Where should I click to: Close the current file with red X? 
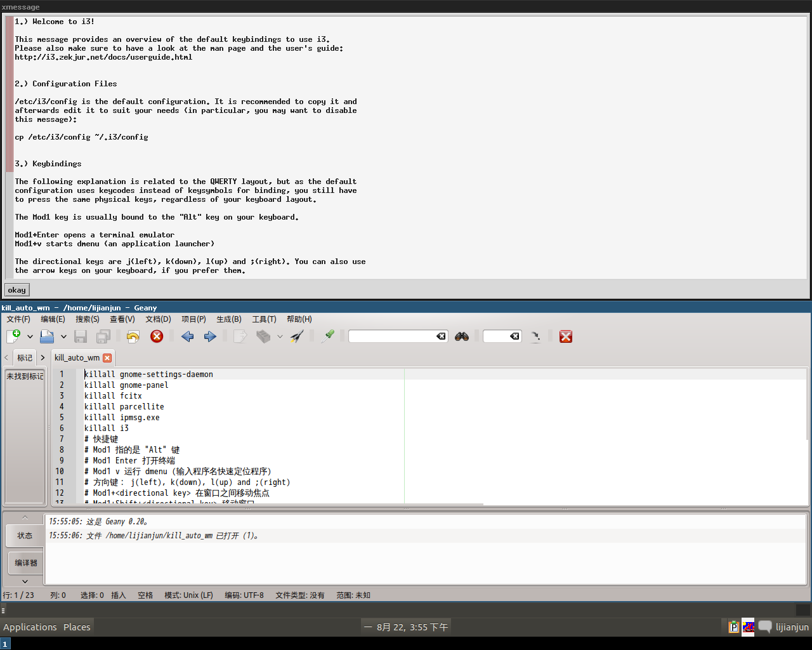pos(157,336)
